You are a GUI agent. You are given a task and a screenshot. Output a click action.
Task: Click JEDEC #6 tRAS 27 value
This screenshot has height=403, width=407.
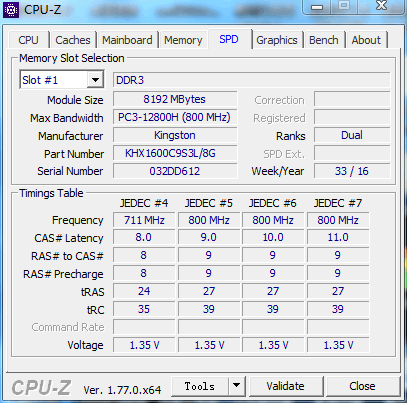click(273, 291)
